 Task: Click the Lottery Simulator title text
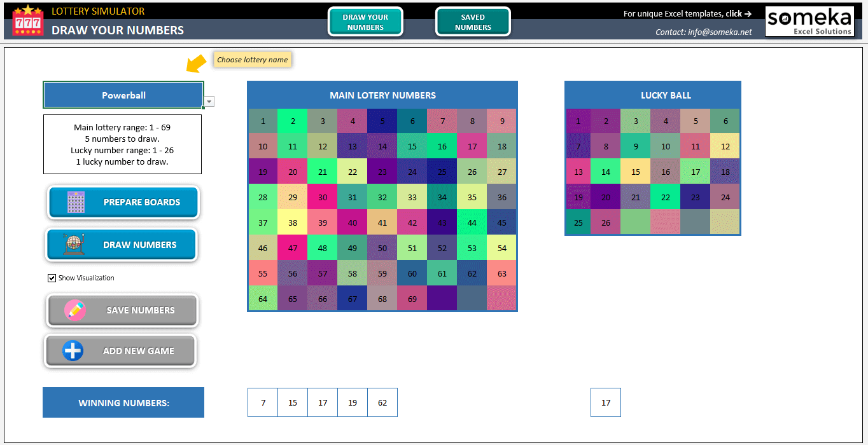tap(98, 11)
